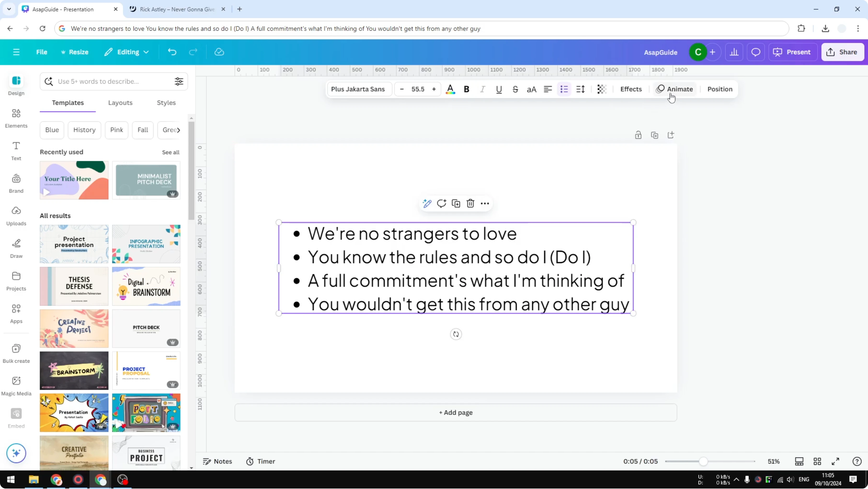
Task: Switch to the Templates tab
Action: coord(68,103)
